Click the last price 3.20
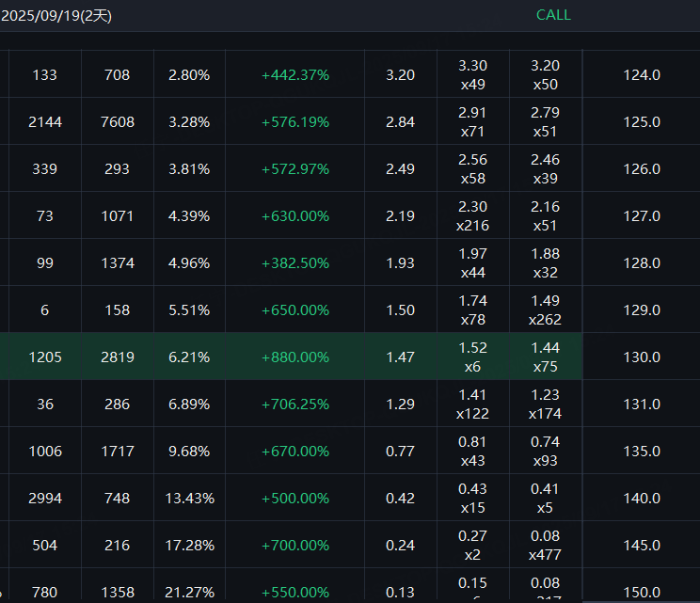 (401, 75)
